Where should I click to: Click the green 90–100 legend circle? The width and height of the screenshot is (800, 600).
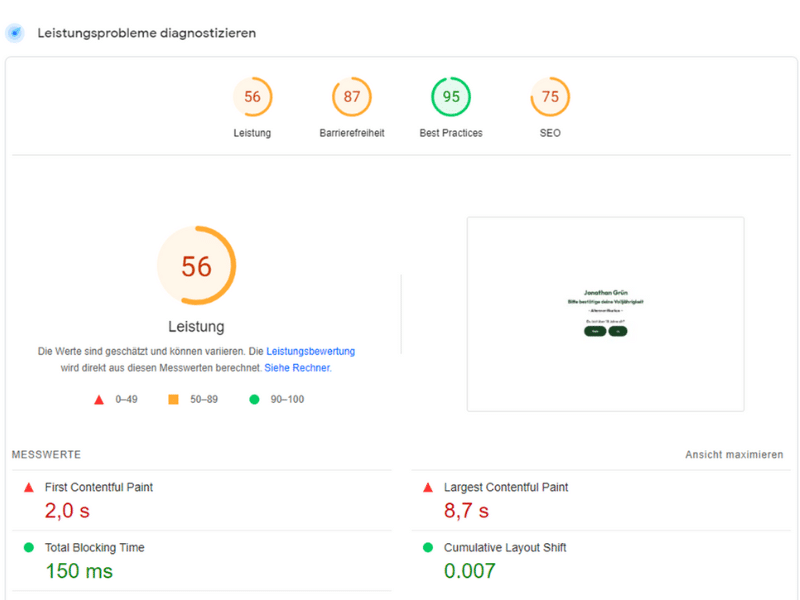(x=254, y=400)
